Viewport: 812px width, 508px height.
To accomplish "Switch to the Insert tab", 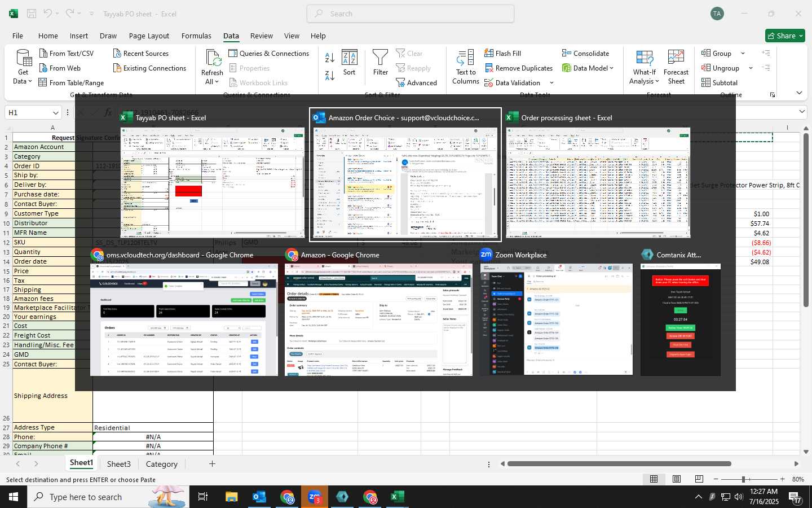I will 79,36.
